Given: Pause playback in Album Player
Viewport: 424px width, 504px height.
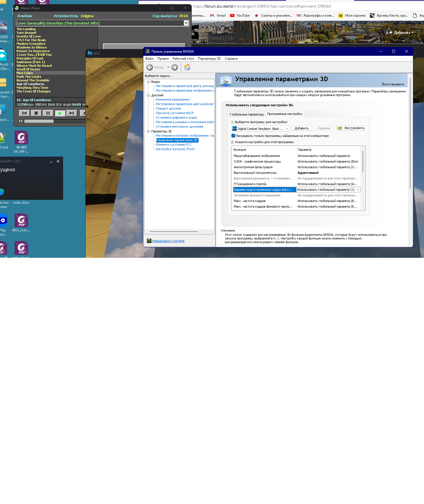Looking at the screenshot, I should click(48, 113).
